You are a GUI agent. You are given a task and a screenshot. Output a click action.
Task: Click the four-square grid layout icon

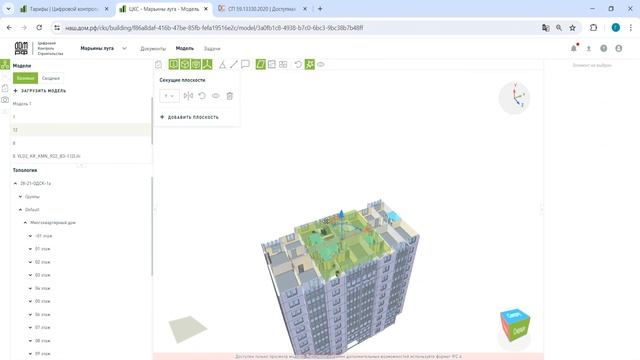pyautogui.click(x=283, y=64)
